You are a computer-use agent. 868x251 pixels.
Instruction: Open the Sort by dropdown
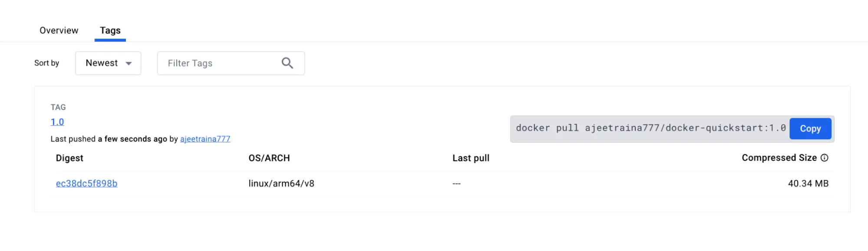pos(108,63)
